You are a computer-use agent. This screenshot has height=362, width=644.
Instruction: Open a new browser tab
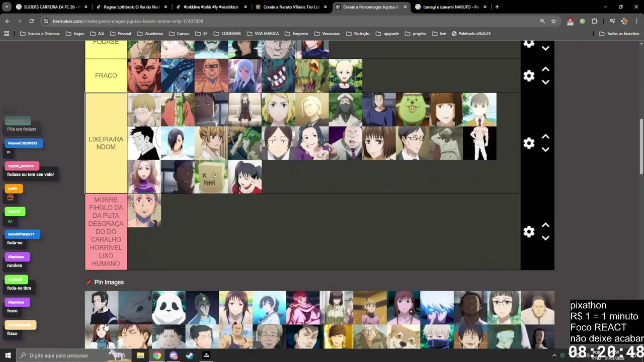pos(497,7)
